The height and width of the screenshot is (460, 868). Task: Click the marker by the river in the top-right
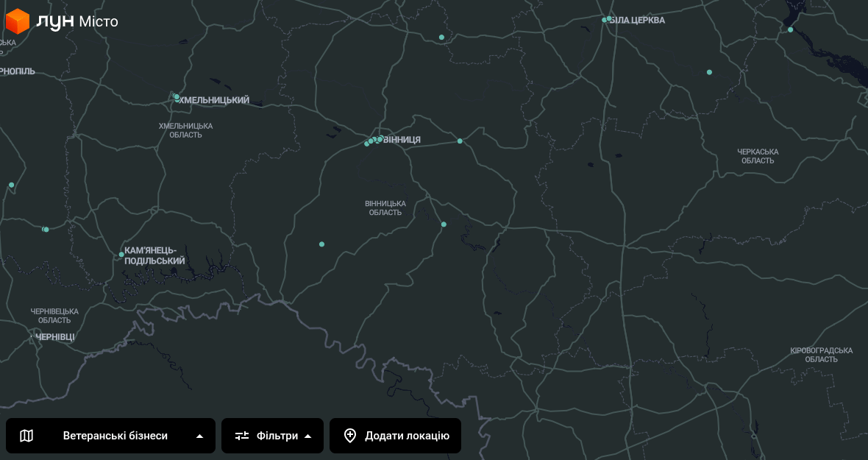point(790,30)
